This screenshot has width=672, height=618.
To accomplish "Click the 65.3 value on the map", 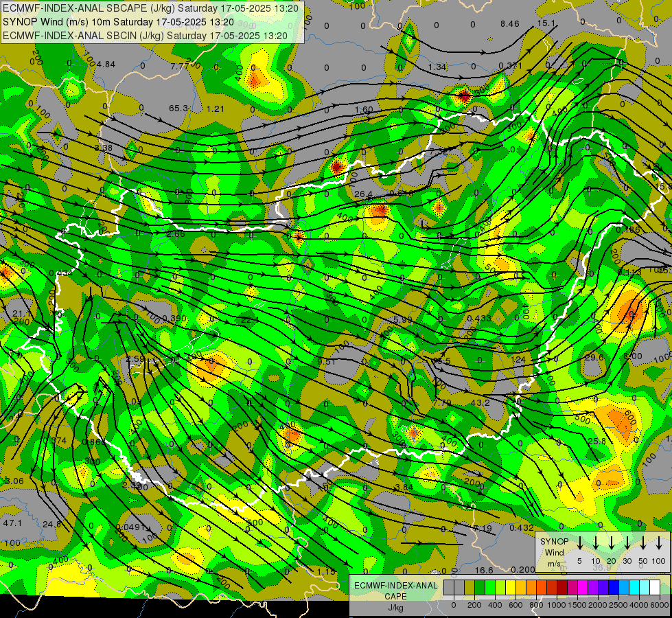I will tap(178, 108).
